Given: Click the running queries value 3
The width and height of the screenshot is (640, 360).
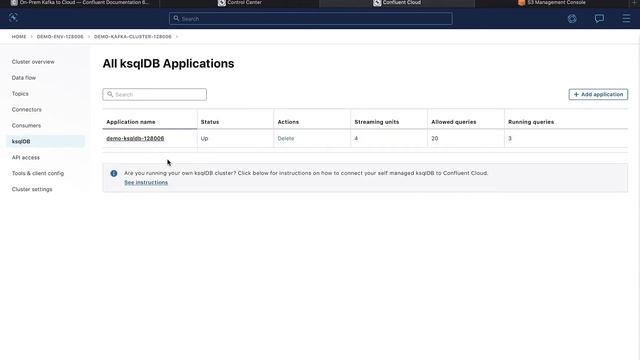Looking at the screenshot, I should click(510, 138).
